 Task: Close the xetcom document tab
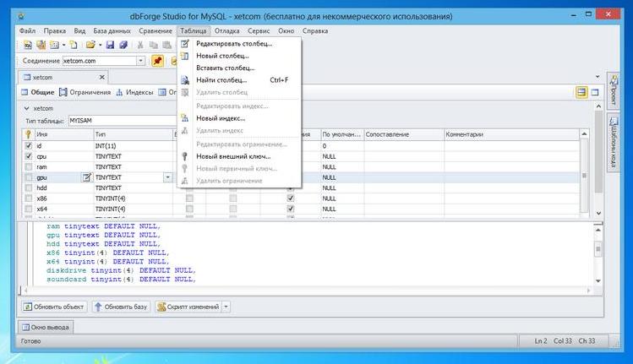pos(101,77)
